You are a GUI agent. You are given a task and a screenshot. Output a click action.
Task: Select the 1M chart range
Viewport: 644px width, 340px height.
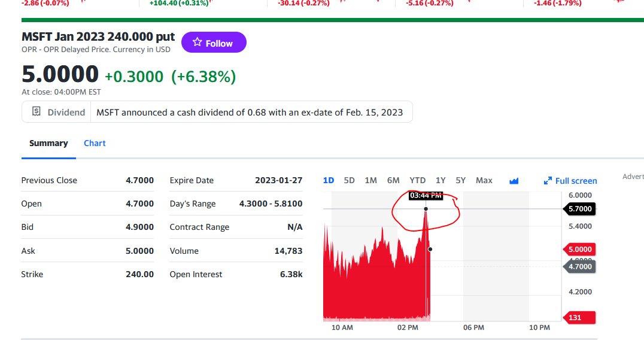pos(371,180)
